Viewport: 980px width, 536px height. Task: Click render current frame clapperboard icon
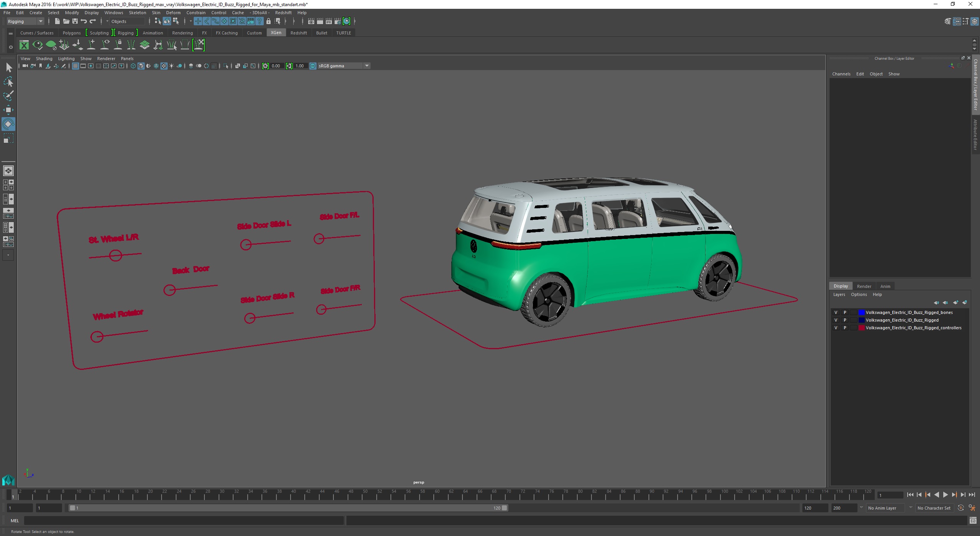click(320, 21)
